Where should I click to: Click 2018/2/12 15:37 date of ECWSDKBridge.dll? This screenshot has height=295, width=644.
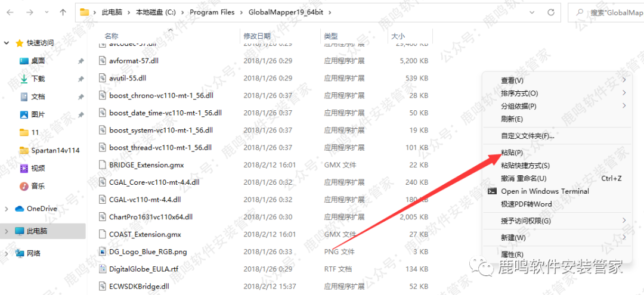(270, 286)
